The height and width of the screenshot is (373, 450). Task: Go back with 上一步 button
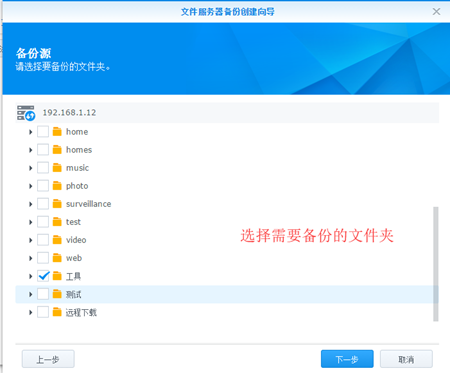[x=48, y=359]
